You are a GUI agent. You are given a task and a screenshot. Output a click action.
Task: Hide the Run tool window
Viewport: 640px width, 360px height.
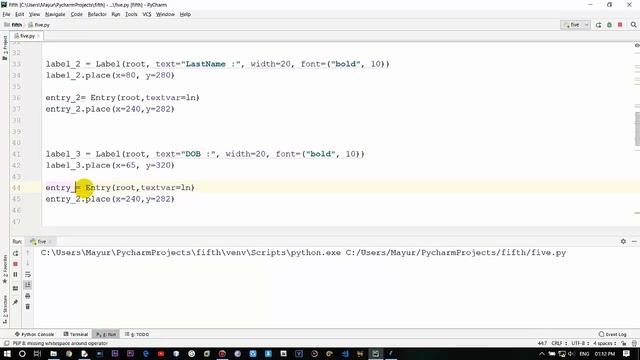[x=634, y=241]
